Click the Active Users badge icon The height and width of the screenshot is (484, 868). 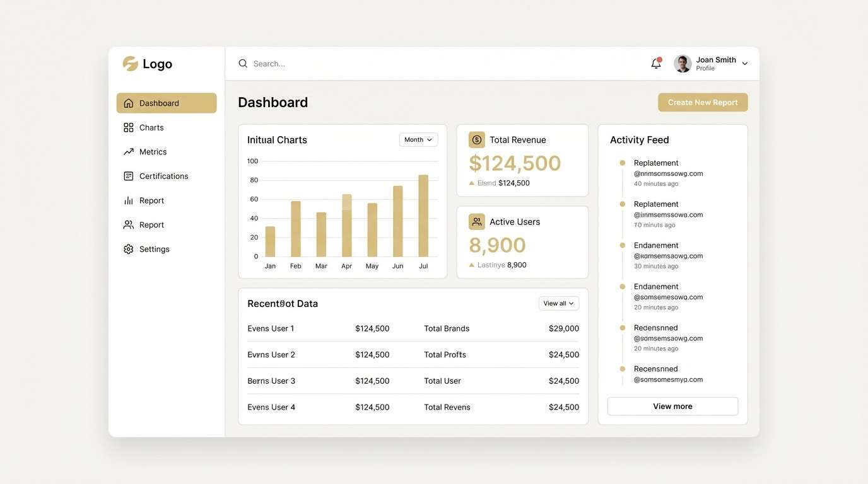pyautogui.click(x=475, y=220)
